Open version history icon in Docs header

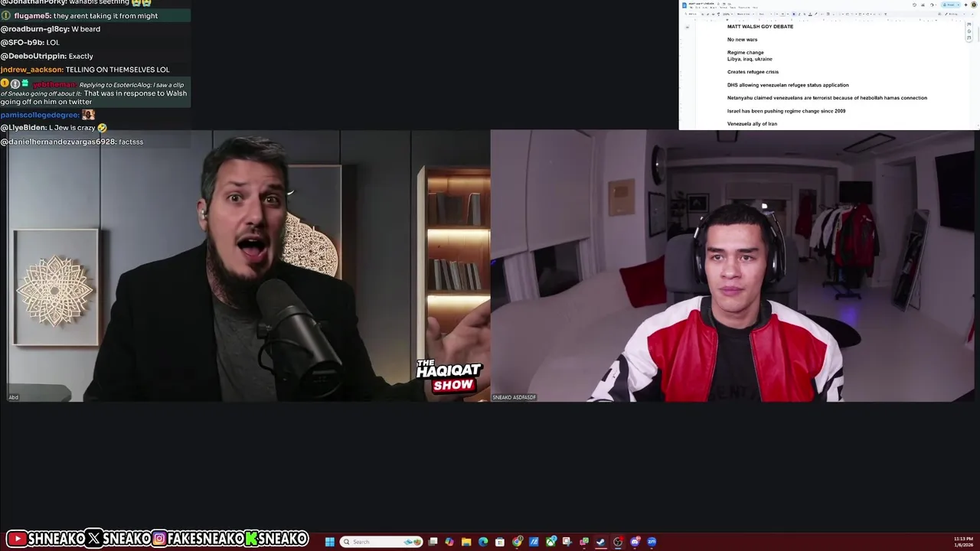(914, 5)
